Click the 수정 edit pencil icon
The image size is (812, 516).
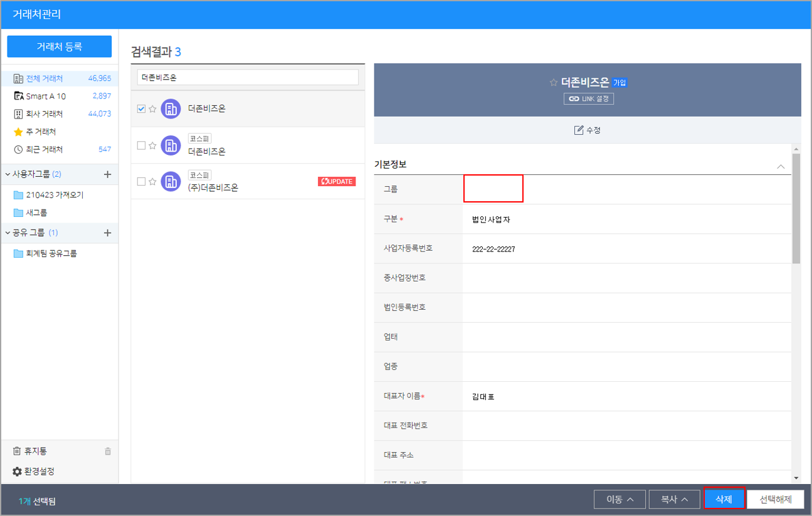(579, 130)
